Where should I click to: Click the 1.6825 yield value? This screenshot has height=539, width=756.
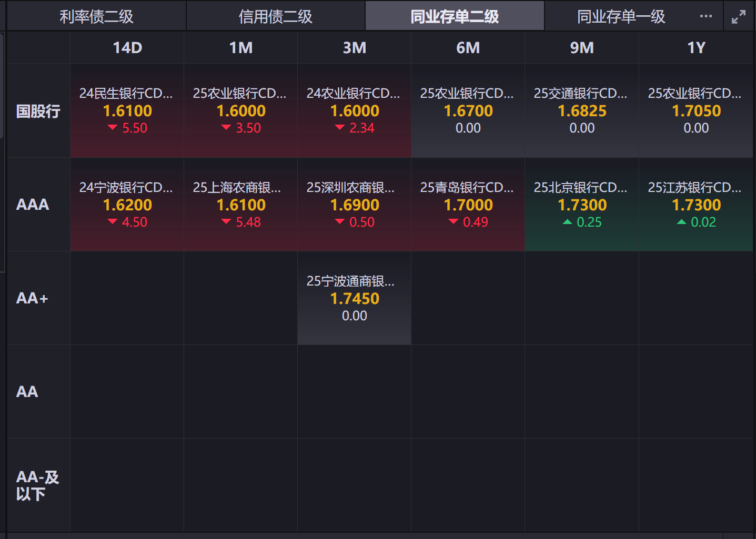[x=582, y=111]
